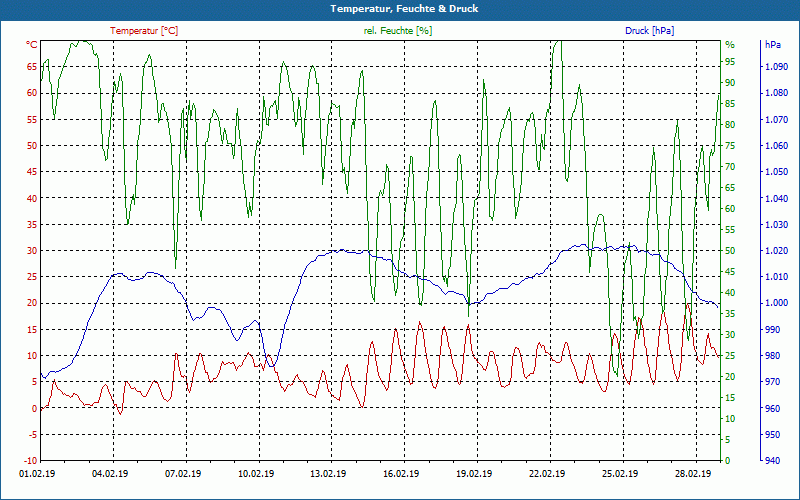The width and height of the screenshot is (800, 500).
Task: Click the green humidity tick '60'
Action: pyautogui.click(x=730, y=209)
